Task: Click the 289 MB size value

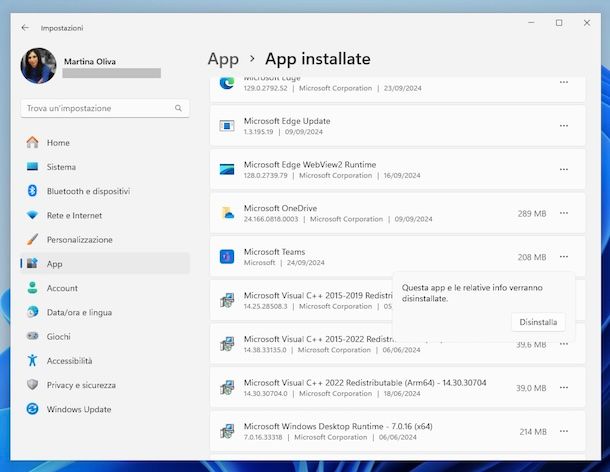Action: 532,214
